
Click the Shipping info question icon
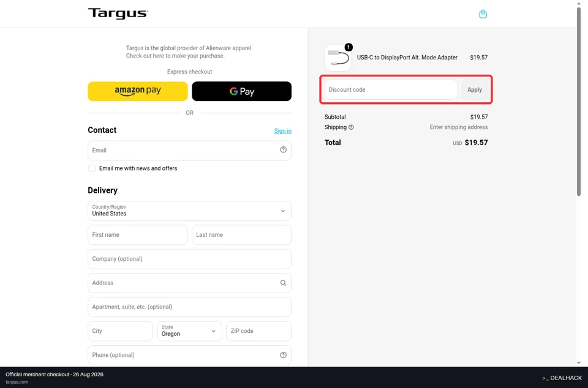point(351,127)
